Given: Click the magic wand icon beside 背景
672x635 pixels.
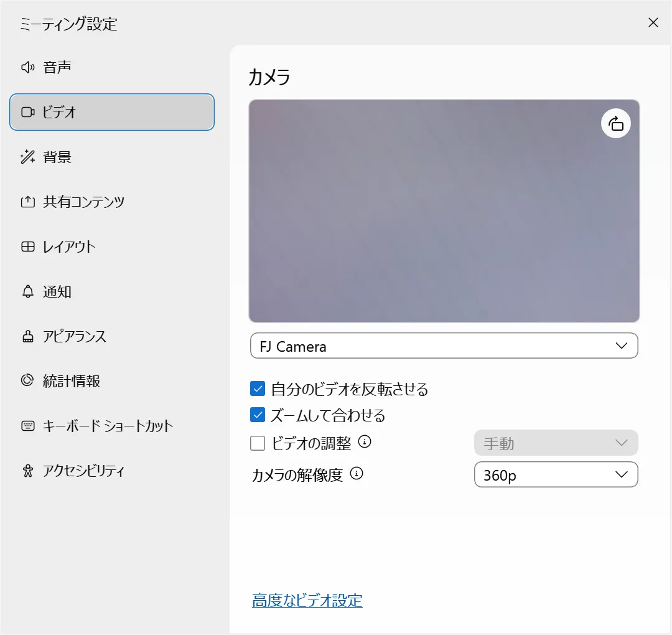Looking at the screenshot, I should 27,157.
